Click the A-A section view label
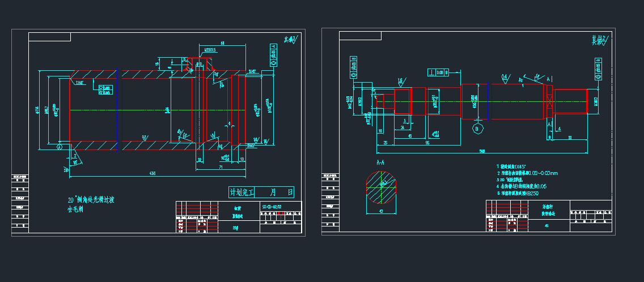644x282 pixels. coord(381,163)
